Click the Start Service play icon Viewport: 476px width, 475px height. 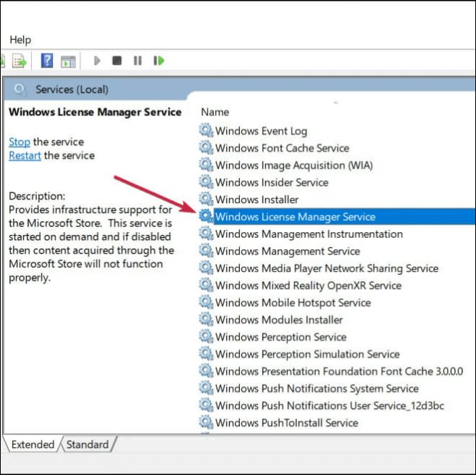click(x=97, y=61)
